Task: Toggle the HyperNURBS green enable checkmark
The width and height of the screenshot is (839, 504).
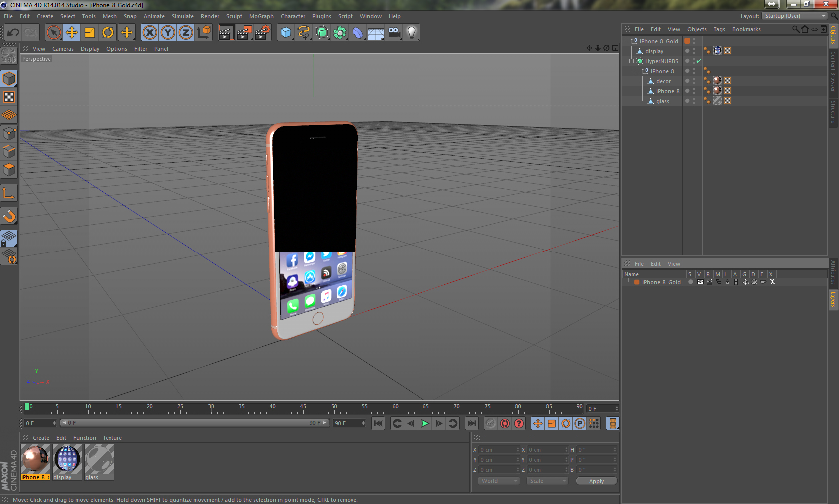Action: [699, 61]
